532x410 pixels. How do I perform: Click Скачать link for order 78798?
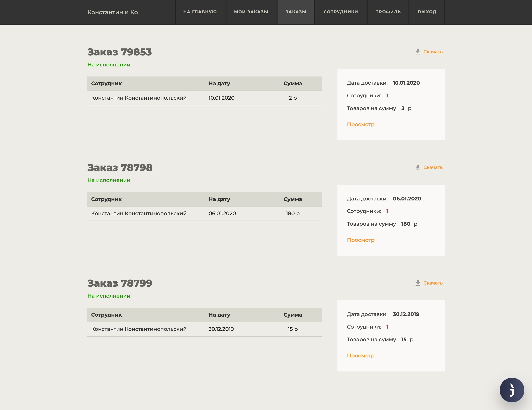(433, 167)
